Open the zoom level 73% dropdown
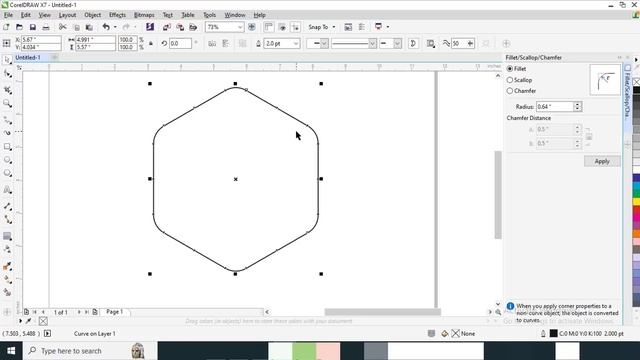This screenshot has width=640, height=360. [x=240, y=27]
